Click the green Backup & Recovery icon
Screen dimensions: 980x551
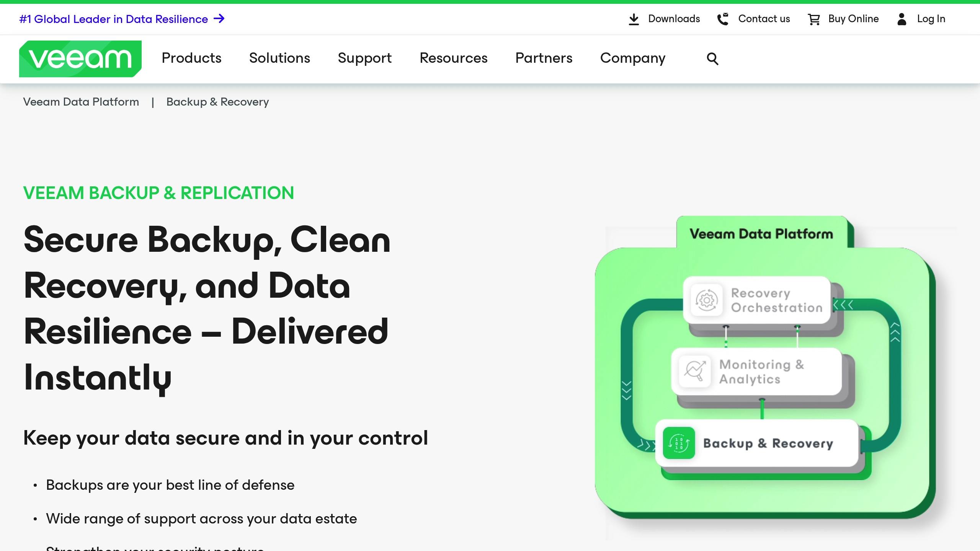pos(679,443)
